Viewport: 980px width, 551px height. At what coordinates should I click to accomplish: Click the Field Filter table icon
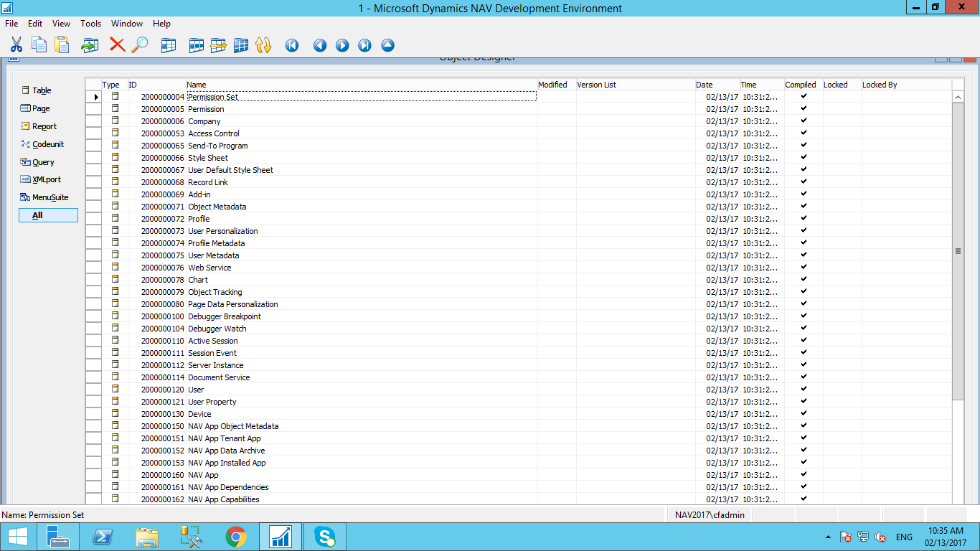point(169,45)
